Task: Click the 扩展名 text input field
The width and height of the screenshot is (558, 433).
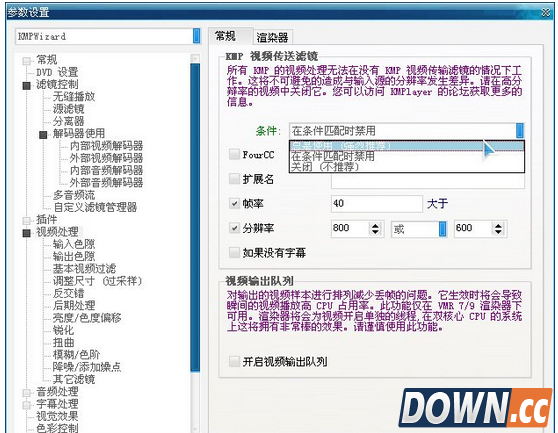Action: (428, 181)
